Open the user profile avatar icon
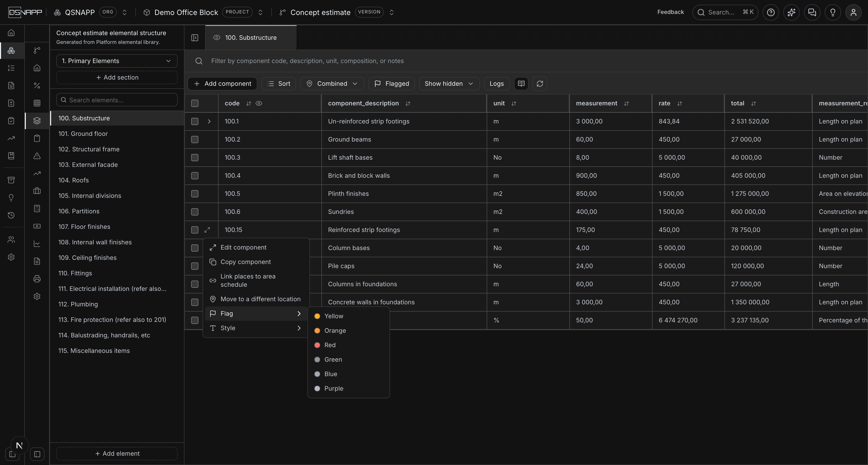 point(853,12)
